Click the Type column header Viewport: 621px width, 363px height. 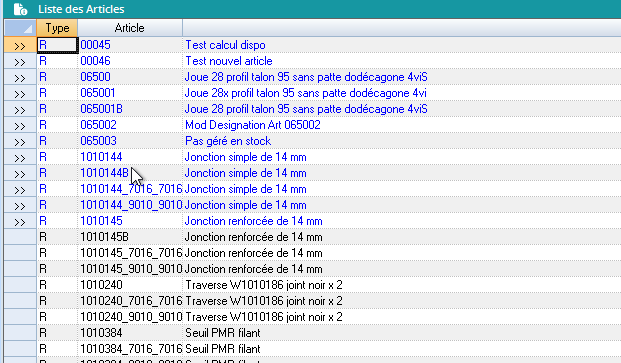click(57, 28)
